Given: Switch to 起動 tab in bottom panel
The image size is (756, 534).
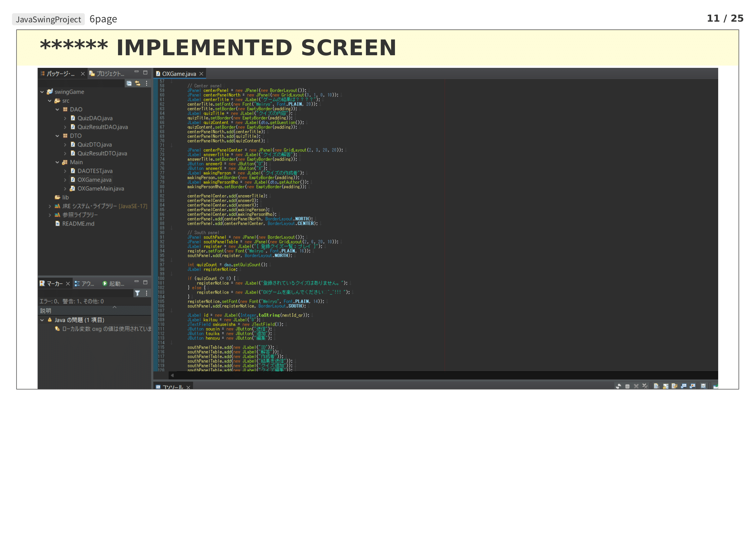Looking at the screenshot, I should point(113,284).
